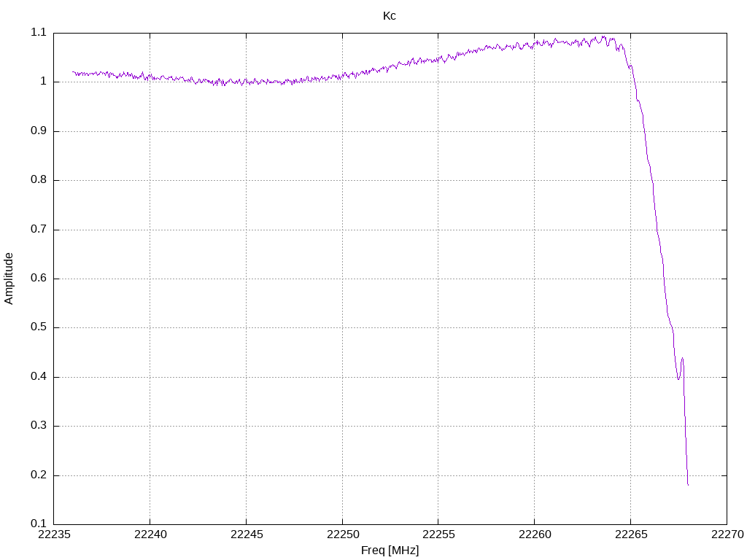Click the curve's final endpoint near 0.18
The width and height of the screenshot is (747, 560).
point(688,484)
